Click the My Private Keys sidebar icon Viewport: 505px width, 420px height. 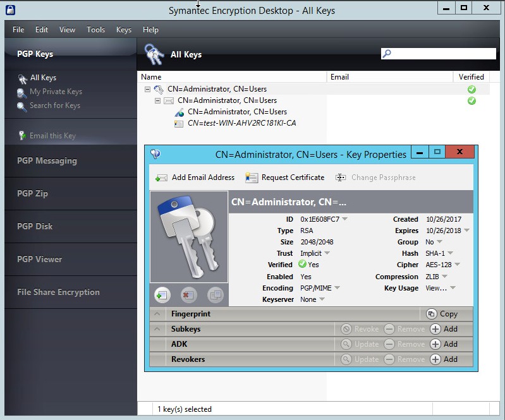click(x=21, y=93)
